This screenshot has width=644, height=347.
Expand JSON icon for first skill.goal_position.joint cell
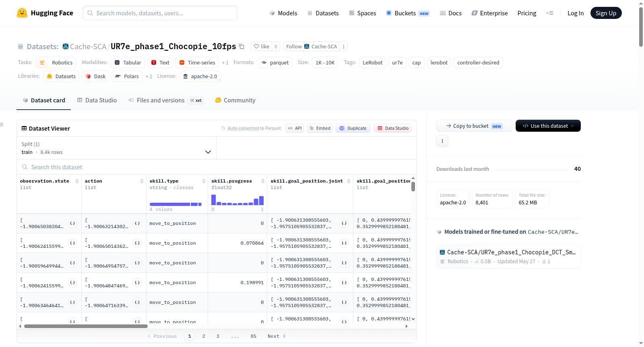point(344,223)
